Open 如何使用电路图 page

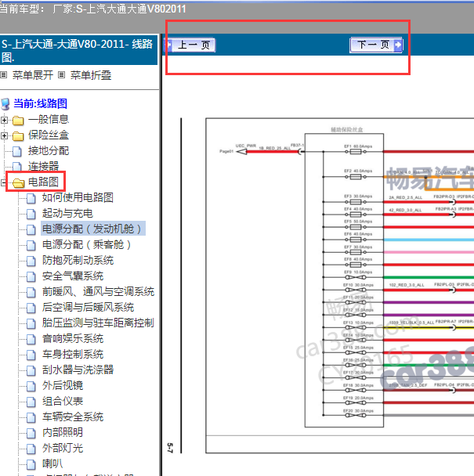coord(78,197)
